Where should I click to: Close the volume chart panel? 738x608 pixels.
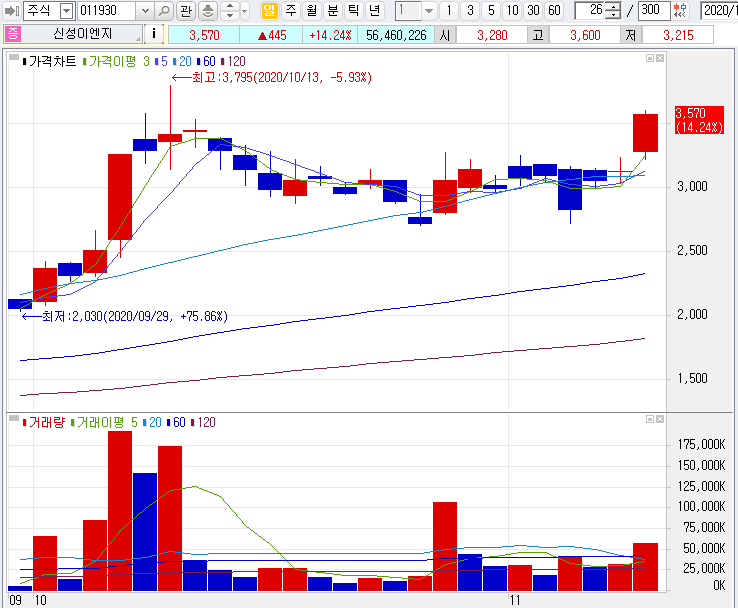click(x=660, y=419)
